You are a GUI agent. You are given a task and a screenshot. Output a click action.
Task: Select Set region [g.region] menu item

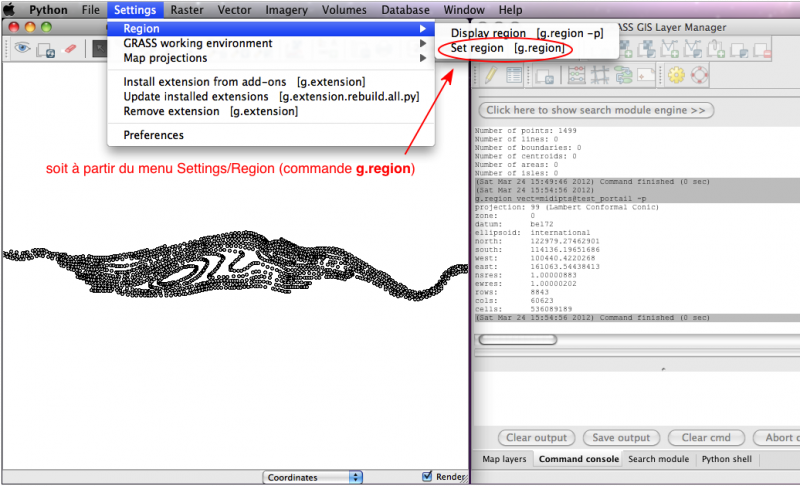point(506,48)
